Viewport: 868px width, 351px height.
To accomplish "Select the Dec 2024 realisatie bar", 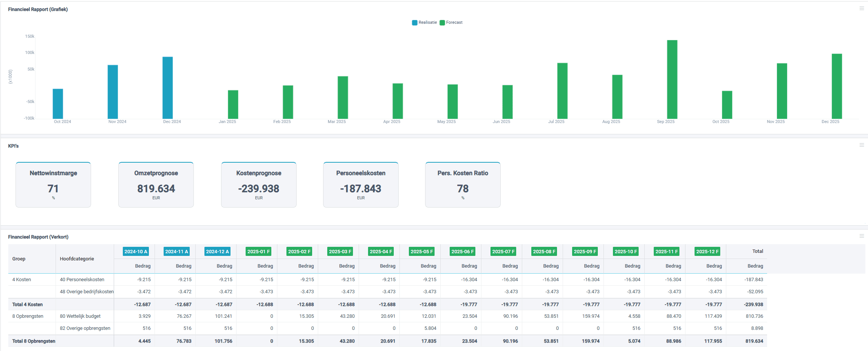I will coord(167,88).
